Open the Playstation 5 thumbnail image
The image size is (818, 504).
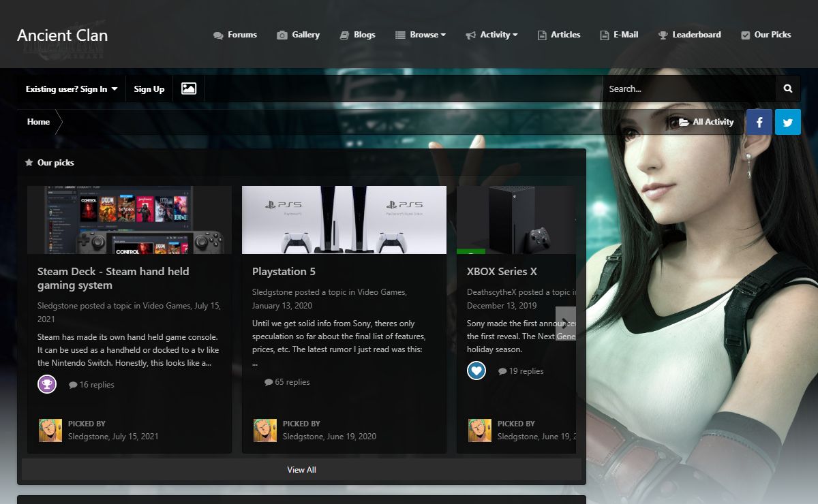[344, 220]
